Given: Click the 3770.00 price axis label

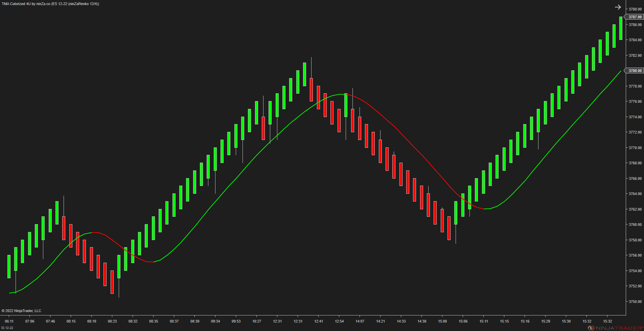Looking at the screenshot, I should click(635, 148).
